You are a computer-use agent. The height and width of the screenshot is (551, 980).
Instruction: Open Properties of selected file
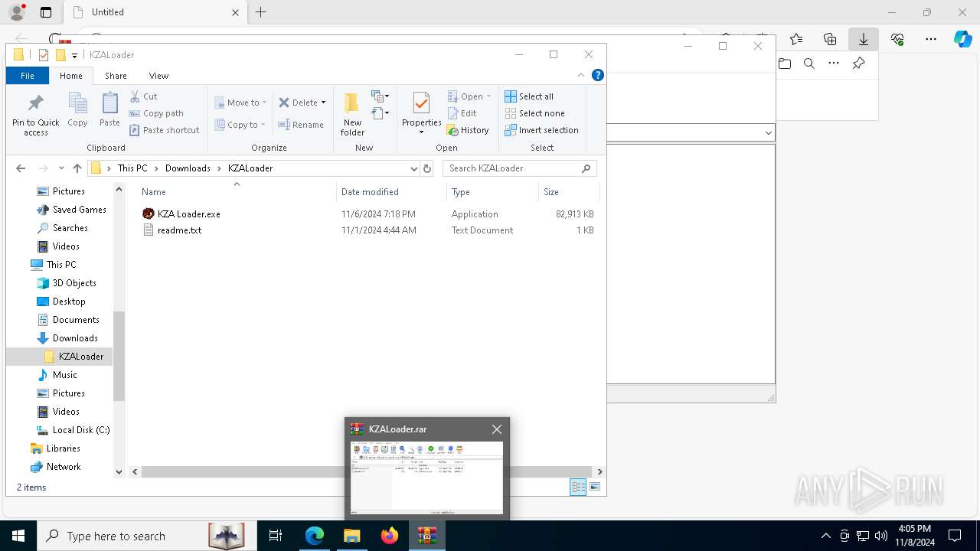(x=422, y=113)
